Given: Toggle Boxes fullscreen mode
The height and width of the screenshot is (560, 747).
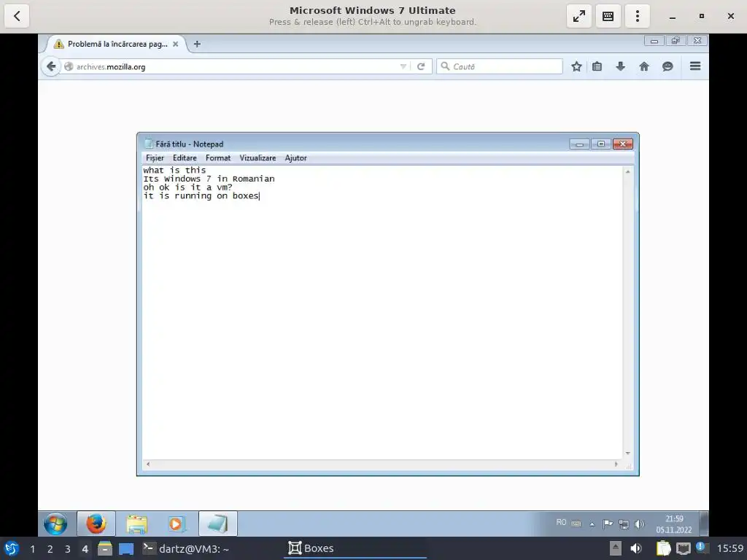Looking at the screenshot, I should coord(578,16).
